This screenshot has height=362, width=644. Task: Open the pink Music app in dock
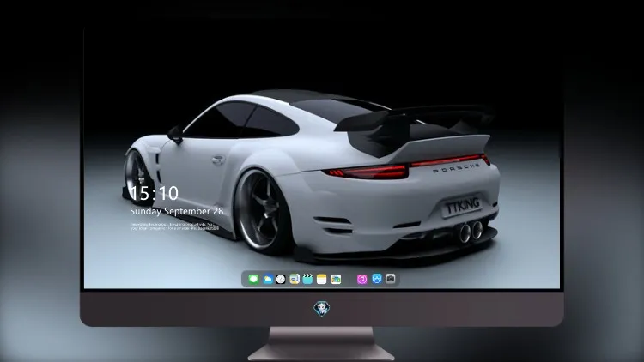click(361, 279)
